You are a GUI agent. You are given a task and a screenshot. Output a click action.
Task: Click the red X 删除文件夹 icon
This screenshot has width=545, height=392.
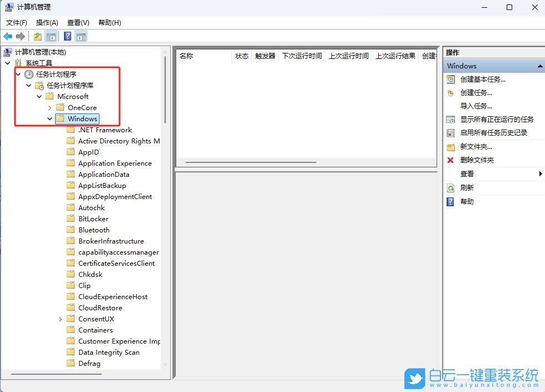(x=450, y=161)
